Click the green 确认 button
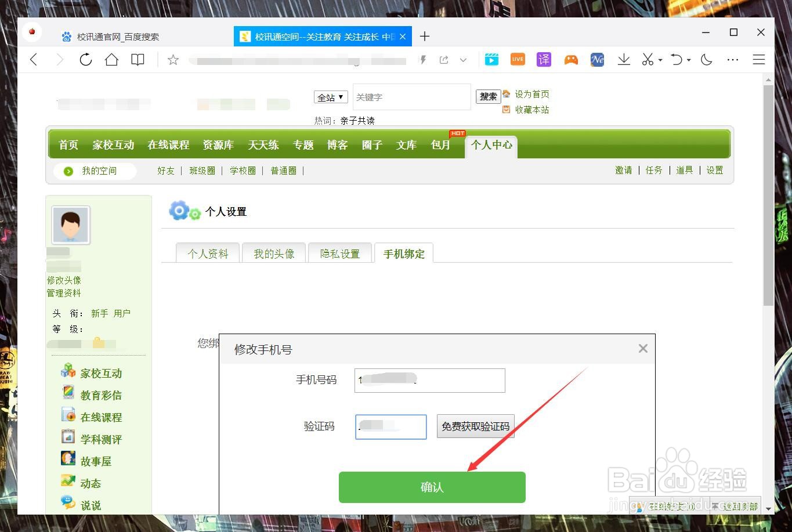This screenshot has width=792, height=532. pos(432,487)
